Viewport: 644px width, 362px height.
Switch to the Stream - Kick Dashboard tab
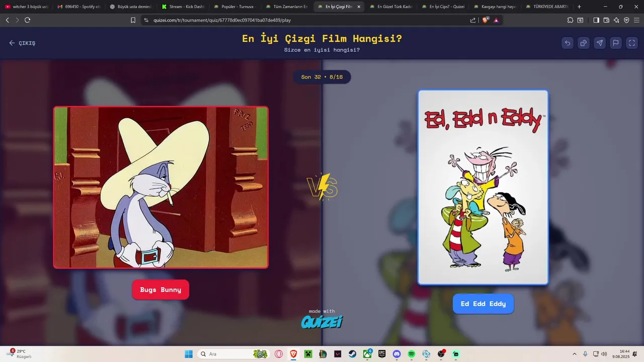tap(183, 7)
